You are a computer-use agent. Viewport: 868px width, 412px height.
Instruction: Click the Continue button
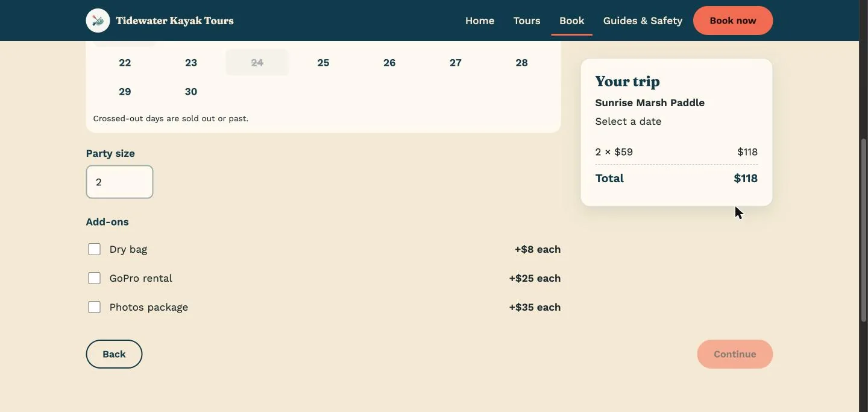735,354
